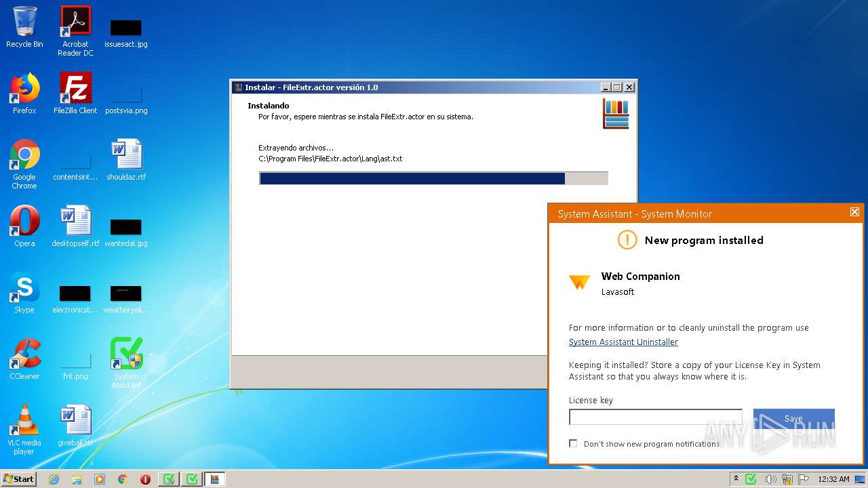
Task: Open Windows Explorer folder in taskbar
Action: click(x=77, y=479)
